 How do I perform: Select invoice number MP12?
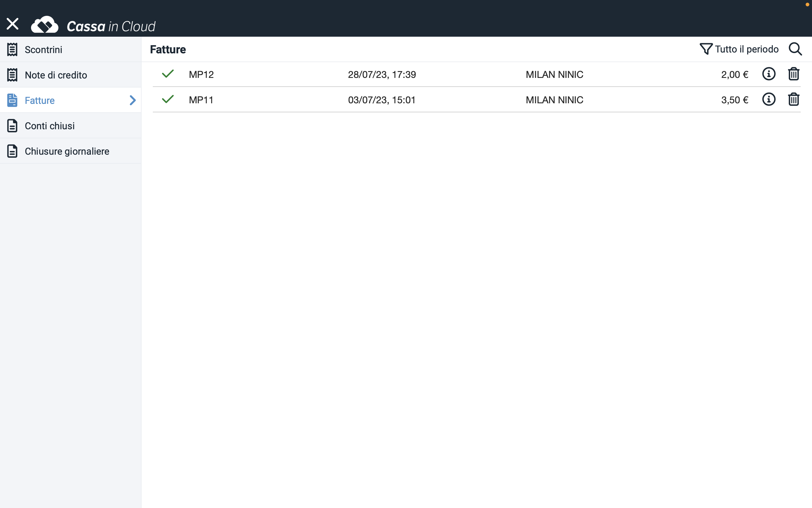[x=201, y=75]
